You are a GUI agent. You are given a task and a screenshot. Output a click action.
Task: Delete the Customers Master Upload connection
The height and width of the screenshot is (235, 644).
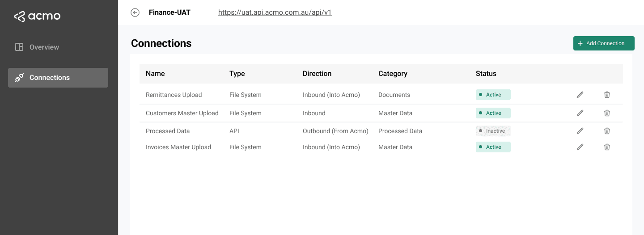point(607,113)
